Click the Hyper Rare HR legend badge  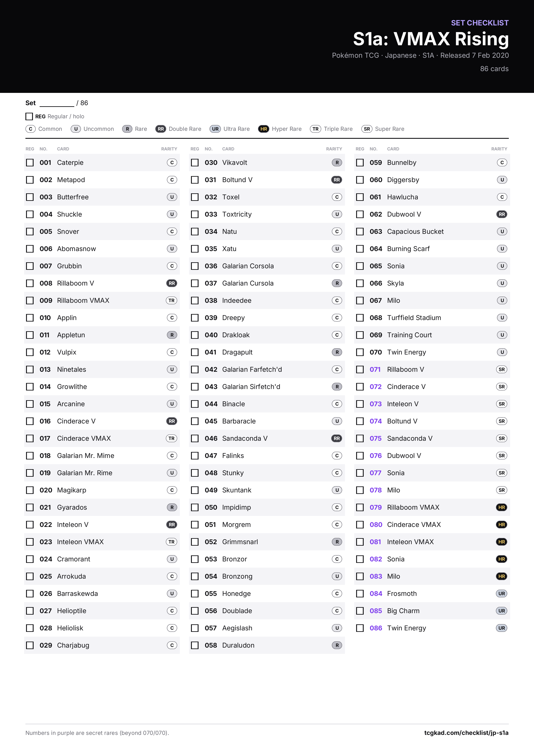tap(264, 129)
